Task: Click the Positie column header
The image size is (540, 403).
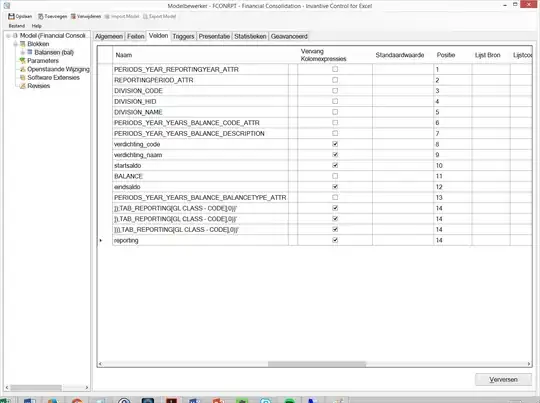Action: point(453,55)
